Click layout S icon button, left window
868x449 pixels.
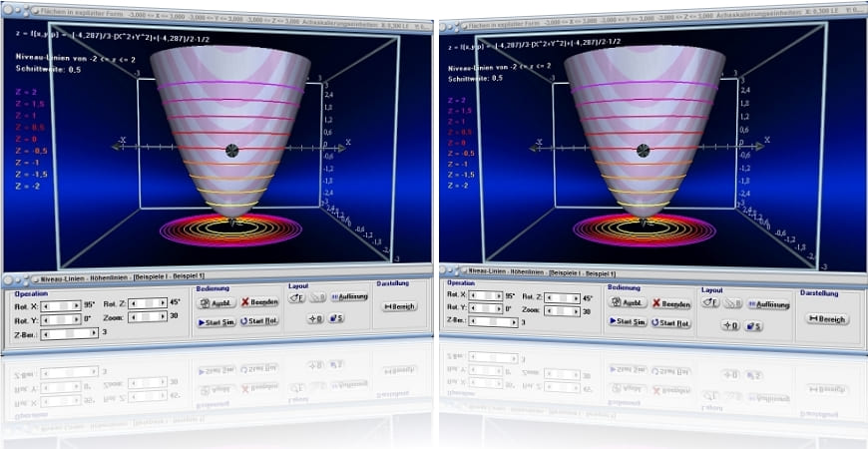336,318
